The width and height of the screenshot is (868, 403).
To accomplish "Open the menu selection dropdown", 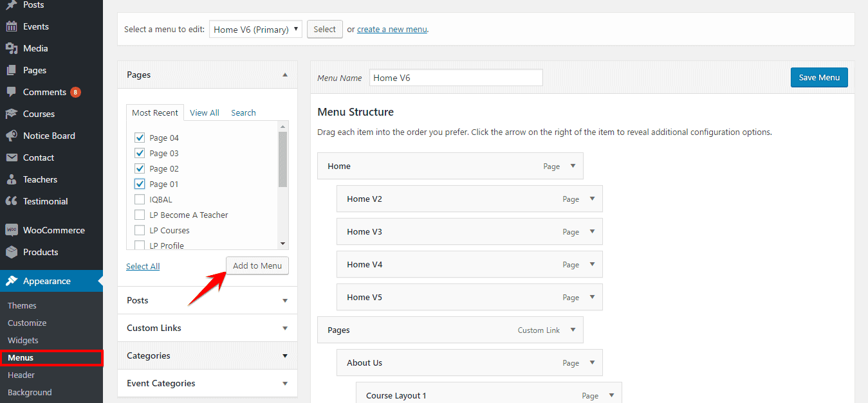I will tap(255, 29).
